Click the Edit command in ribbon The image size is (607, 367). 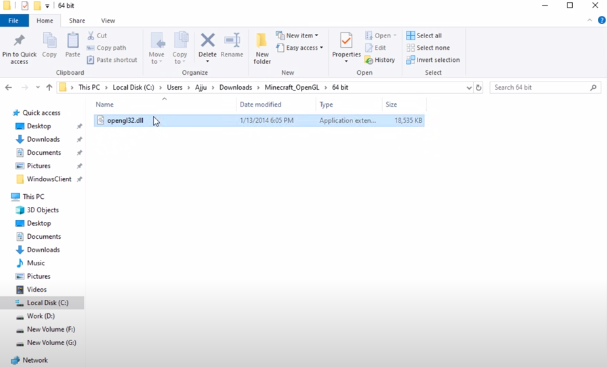coord(376,48)
